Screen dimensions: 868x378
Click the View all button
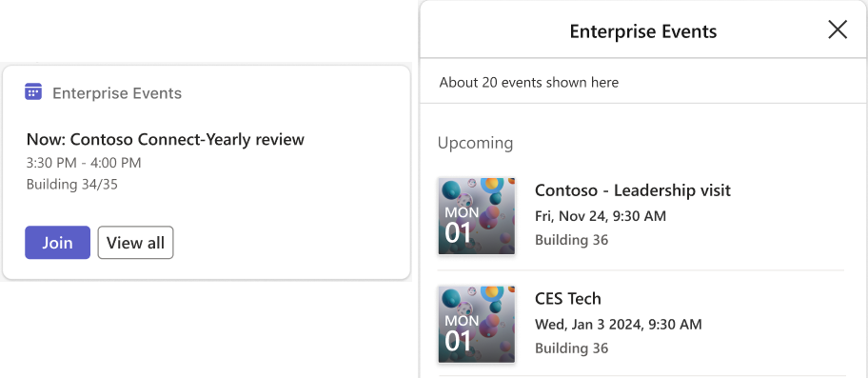(135, 243)
